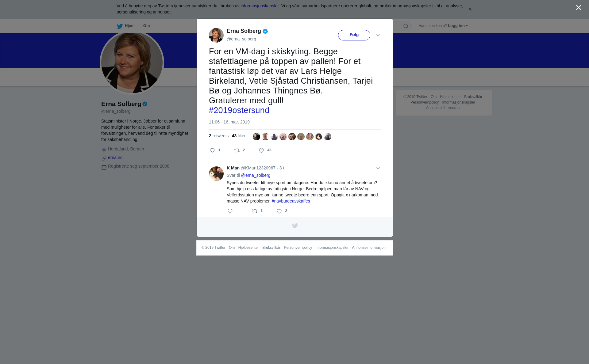Screen dimensions: 589x364
Task: Click the reply icon under Erna's tweet
Action: (x=212, y=150)
